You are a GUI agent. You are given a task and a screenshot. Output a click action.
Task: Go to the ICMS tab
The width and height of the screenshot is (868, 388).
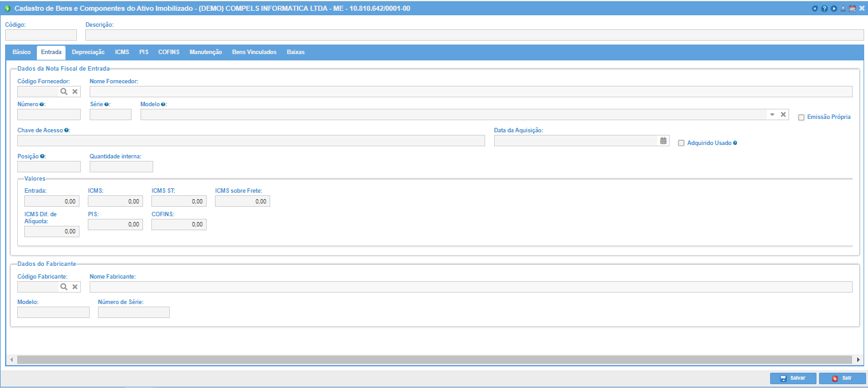coord(122,52)
